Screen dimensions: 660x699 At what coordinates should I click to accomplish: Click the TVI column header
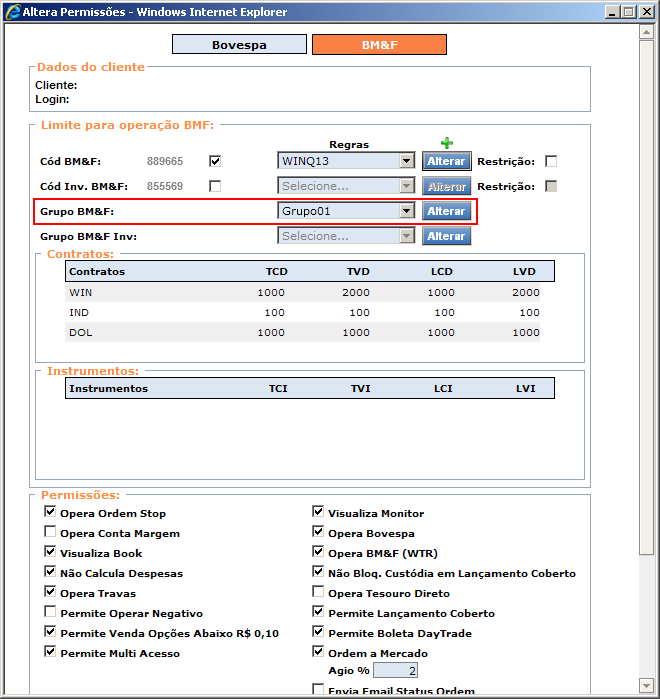[x=361, y=388]
